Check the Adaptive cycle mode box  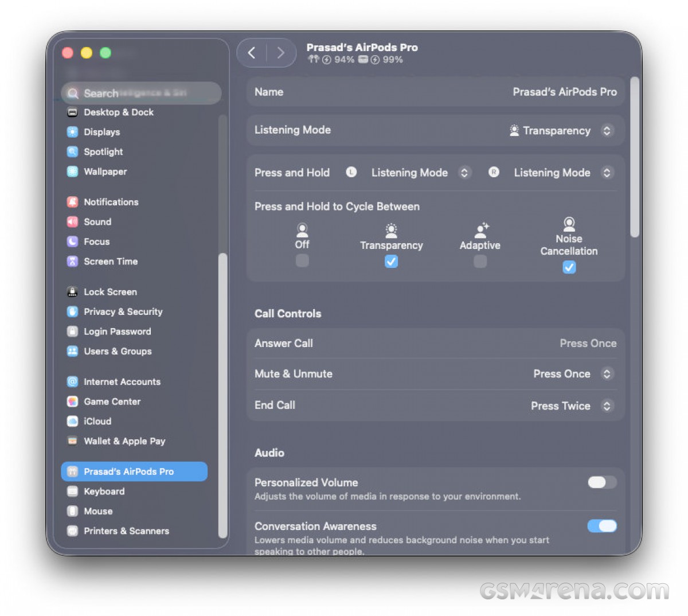(x=480, y=260)
